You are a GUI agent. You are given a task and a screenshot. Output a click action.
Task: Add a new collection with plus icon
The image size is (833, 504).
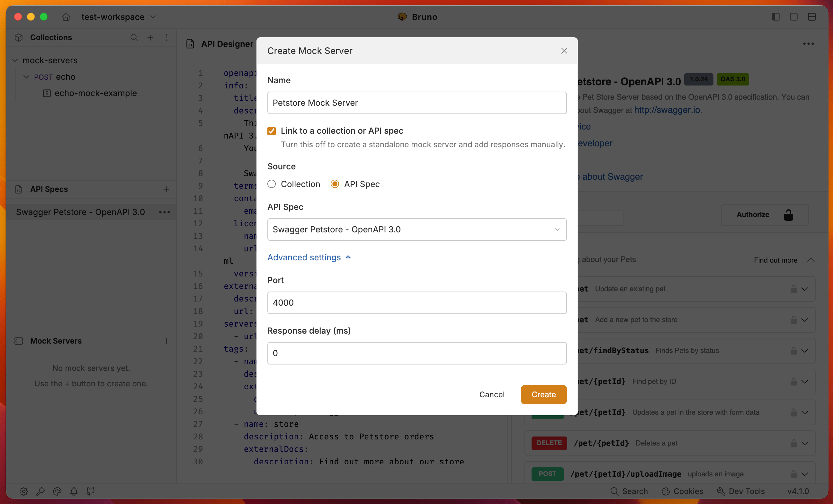click(x=150, y=38)
